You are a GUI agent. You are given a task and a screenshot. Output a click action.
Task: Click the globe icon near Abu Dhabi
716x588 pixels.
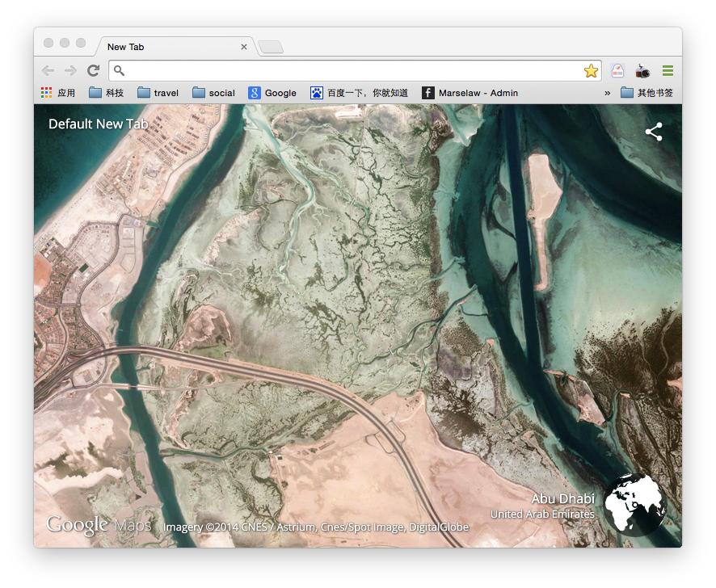point(635,504)
